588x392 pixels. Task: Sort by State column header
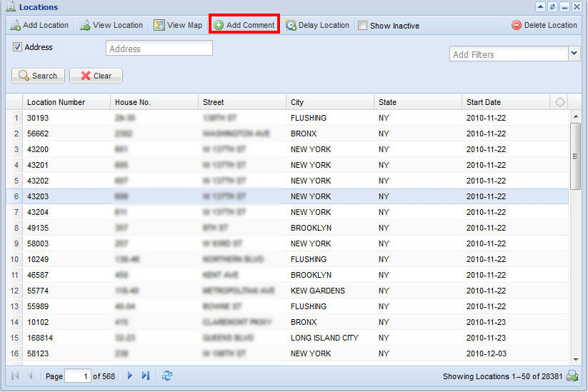[x=418, y=102]
